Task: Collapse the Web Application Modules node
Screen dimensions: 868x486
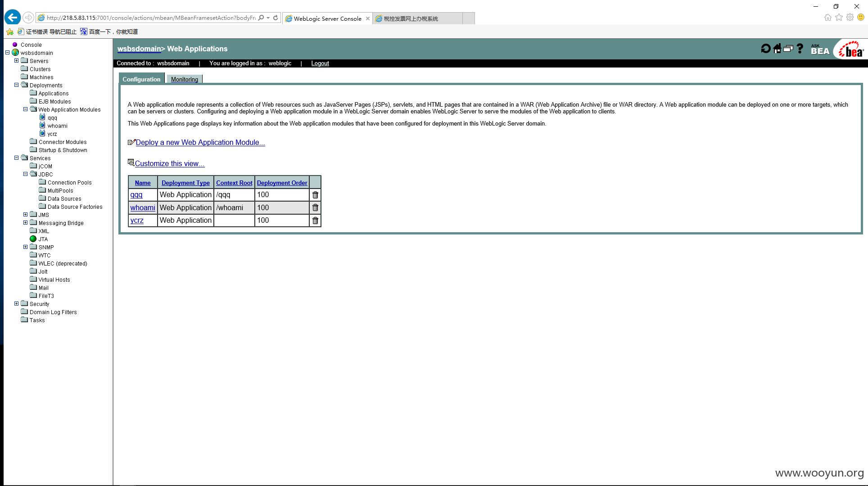Action: [25, 109]
